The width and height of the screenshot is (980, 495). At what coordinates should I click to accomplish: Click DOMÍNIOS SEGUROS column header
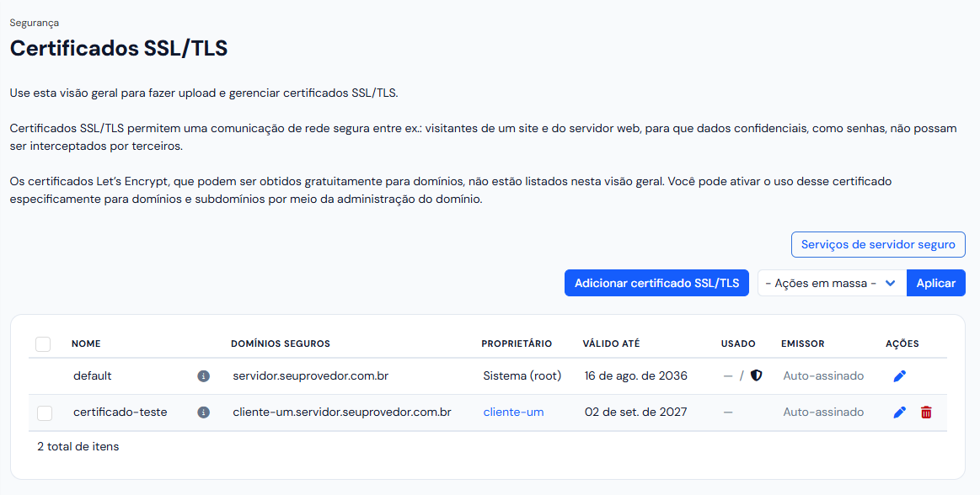281,343
